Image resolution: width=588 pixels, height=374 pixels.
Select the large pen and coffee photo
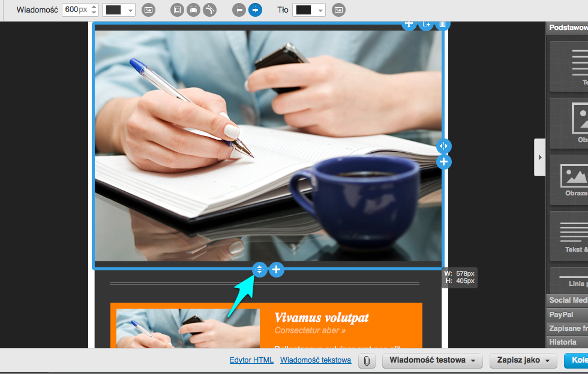[268, 146]
